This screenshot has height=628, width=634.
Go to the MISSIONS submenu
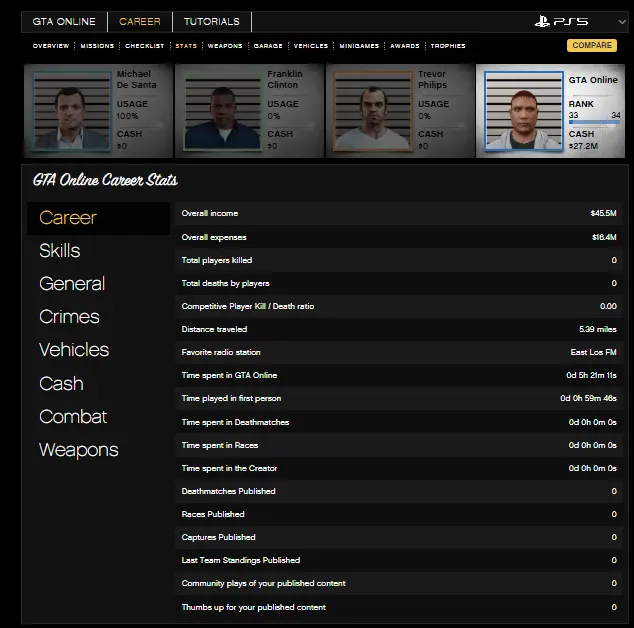coord(97,46)
